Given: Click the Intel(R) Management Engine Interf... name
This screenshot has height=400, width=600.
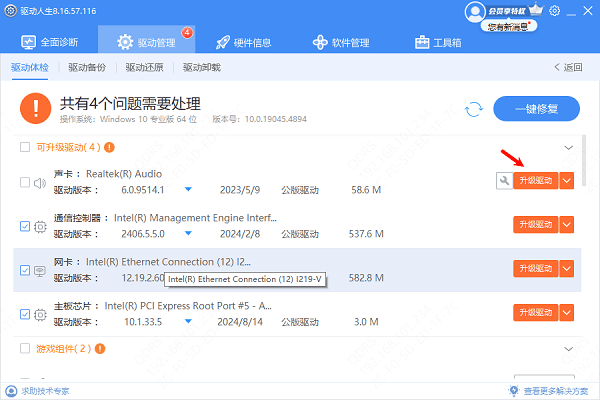Looking at the screenshot, I should (x=195, y=218).
